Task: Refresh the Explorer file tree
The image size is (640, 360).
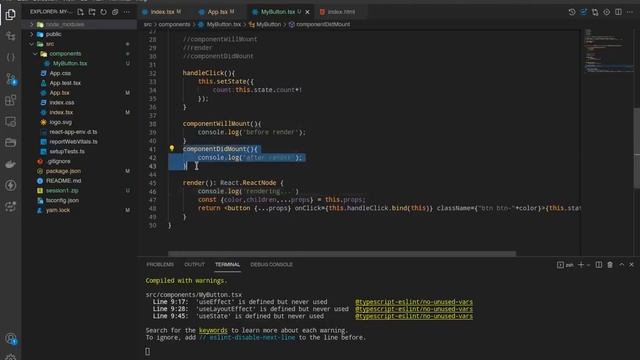Action: (103, 12)
